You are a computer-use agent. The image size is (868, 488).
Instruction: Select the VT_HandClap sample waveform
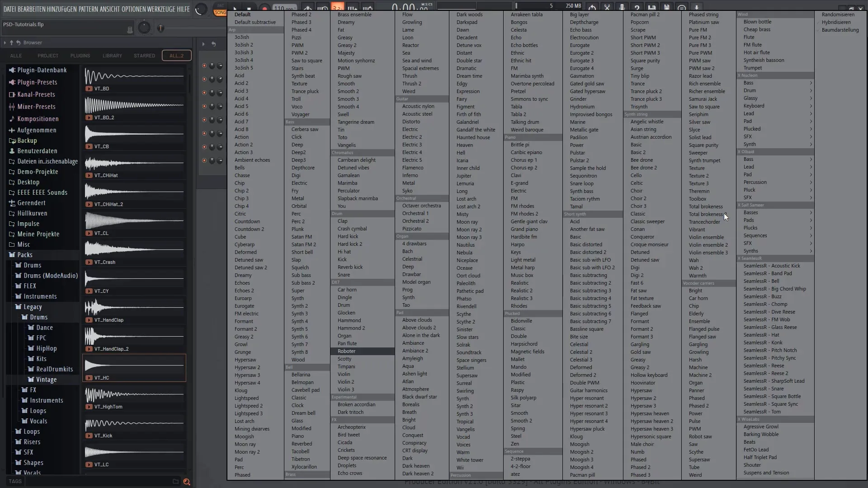(x=134, y=308)
